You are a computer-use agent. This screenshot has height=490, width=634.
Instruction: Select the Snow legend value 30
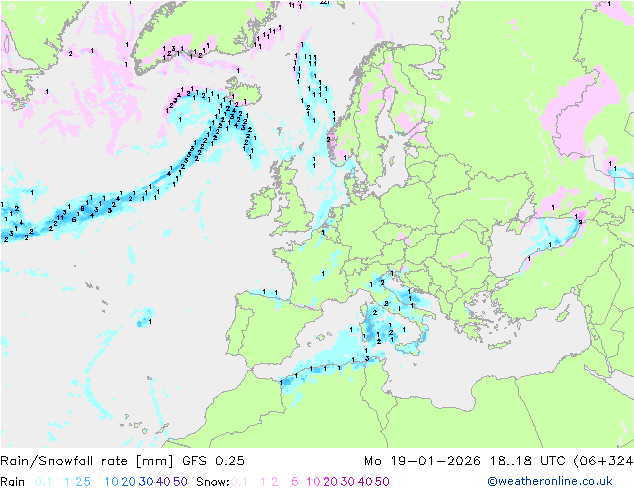pyautogui.click(x=348, y=482)
